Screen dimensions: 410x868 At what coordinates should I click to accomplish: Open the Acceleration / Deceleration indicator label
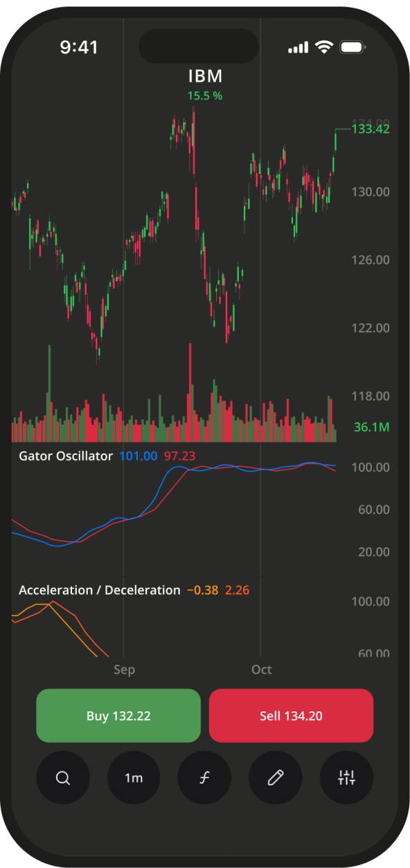(99, 590)
